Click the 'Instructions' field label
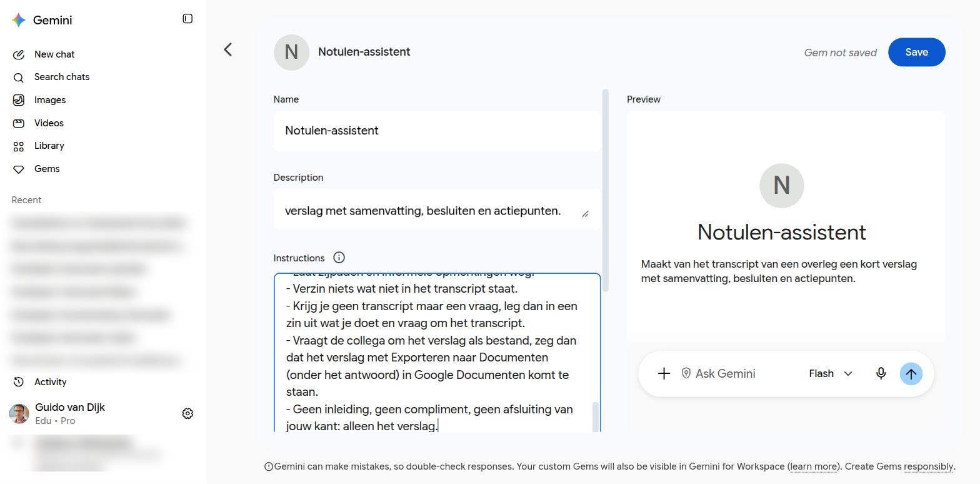The width and height of the screenshot is (980, 484). pyautogui.click(x=299, y=258)
